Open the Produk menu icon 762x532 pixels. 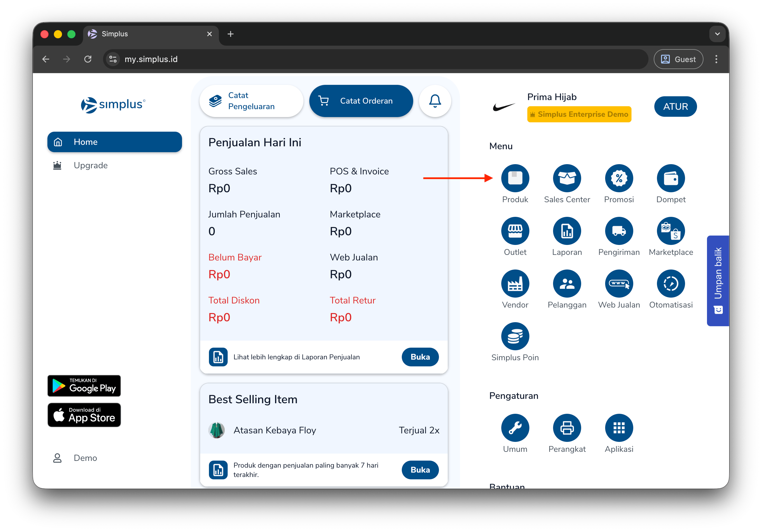click(x=515, y=178)
